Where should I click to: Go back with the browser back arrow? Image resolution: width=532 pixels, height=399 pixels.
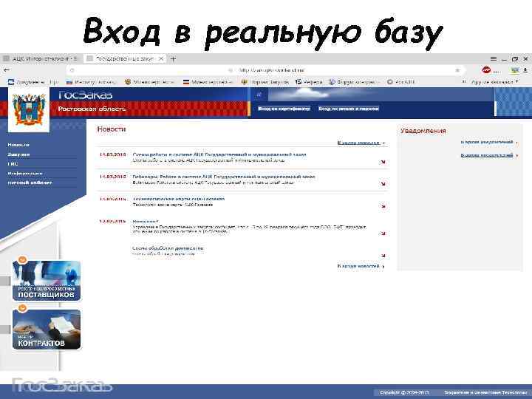7,70
